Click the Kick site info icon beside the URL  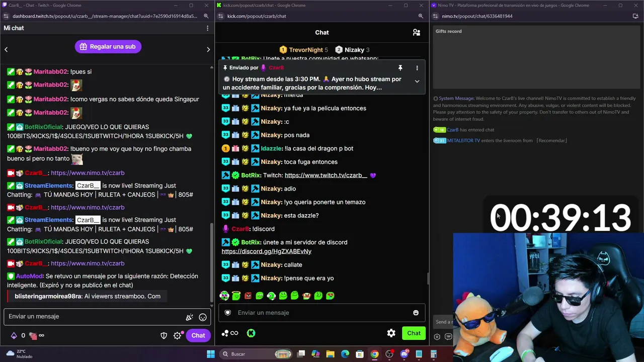[x=221, y=16]
